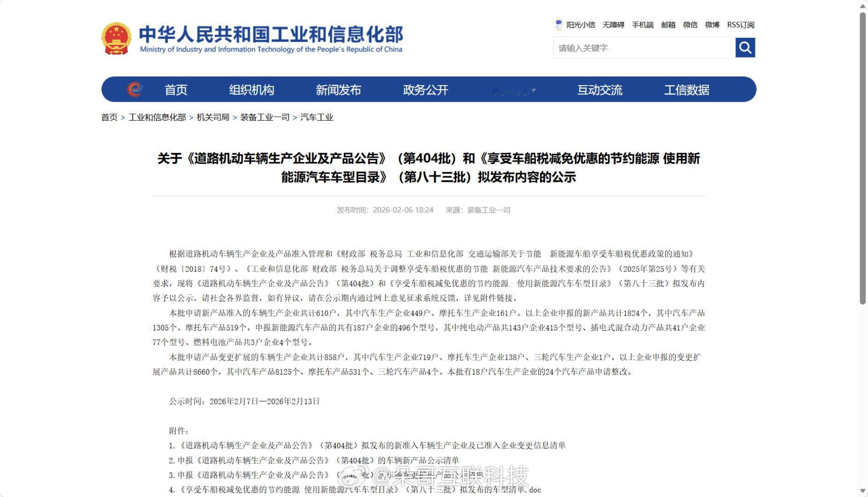Open attachment 1 新准入车辆生产企业 list
868x497 pixels.
367,445
